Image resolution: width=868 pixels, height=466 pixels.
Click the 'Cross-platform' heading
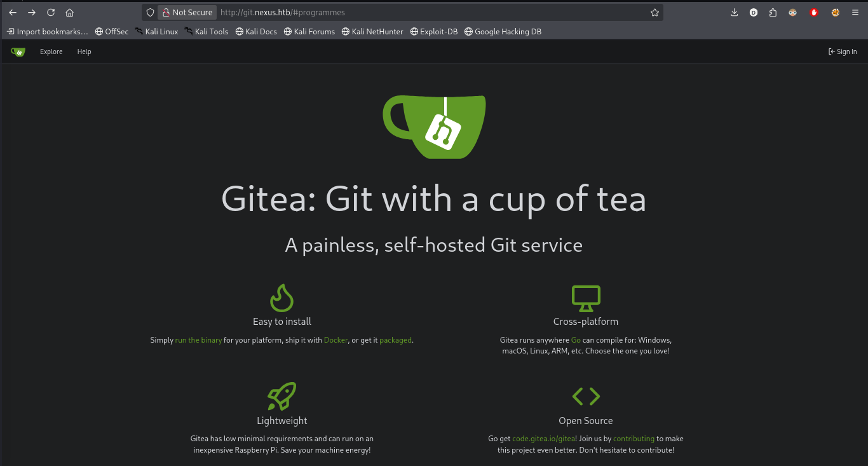[x=586, y=322]
